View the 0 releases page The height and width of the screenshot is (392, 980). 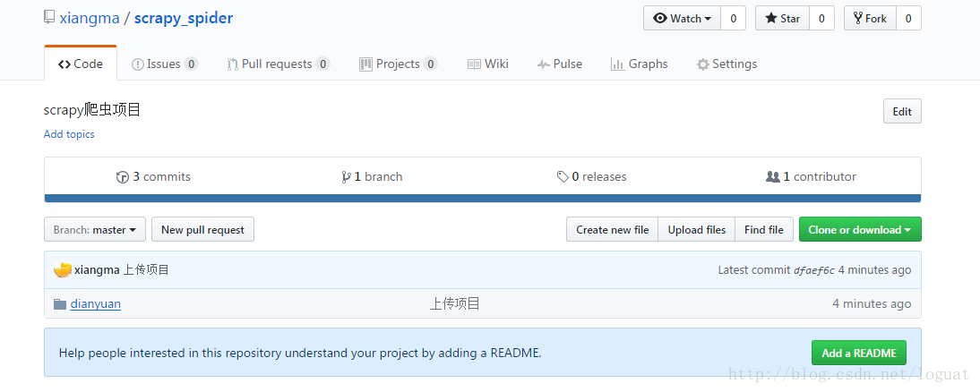pyautogui.click(x=591, y=176)
